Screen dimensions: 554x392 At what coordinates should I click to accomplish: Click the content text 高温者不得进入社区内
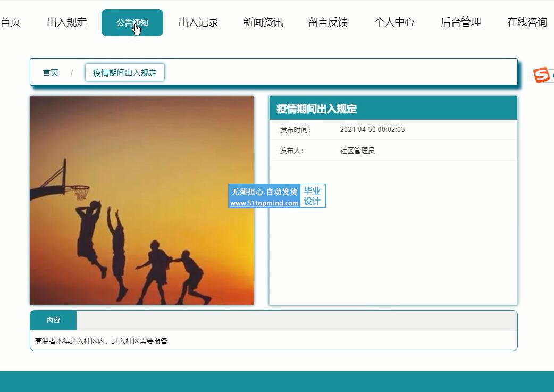click(x=70, y=341)
